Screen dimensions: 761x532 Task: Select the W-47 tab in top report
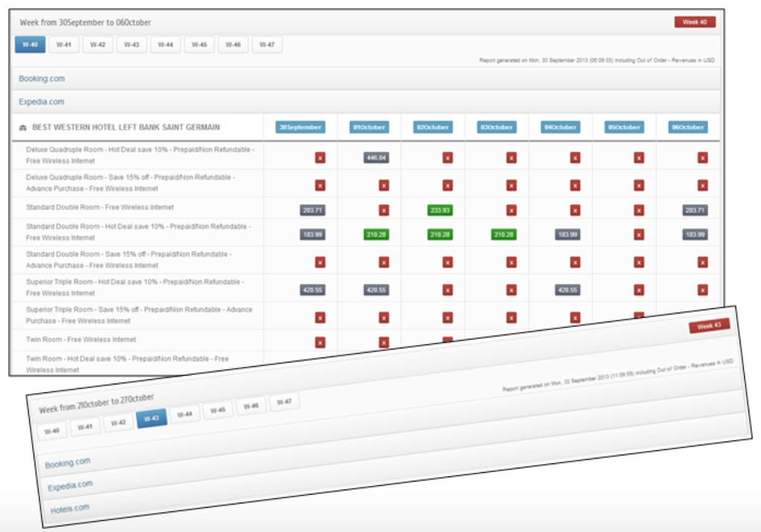coord(267,45)
